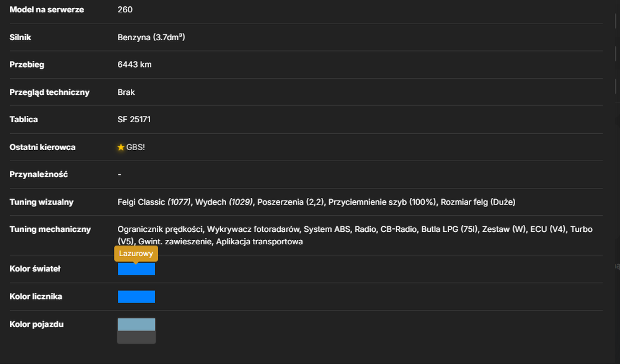620x364 pixels.
Task: Click Przyciemnienie szyb (100%) entry
Action: 382,202
